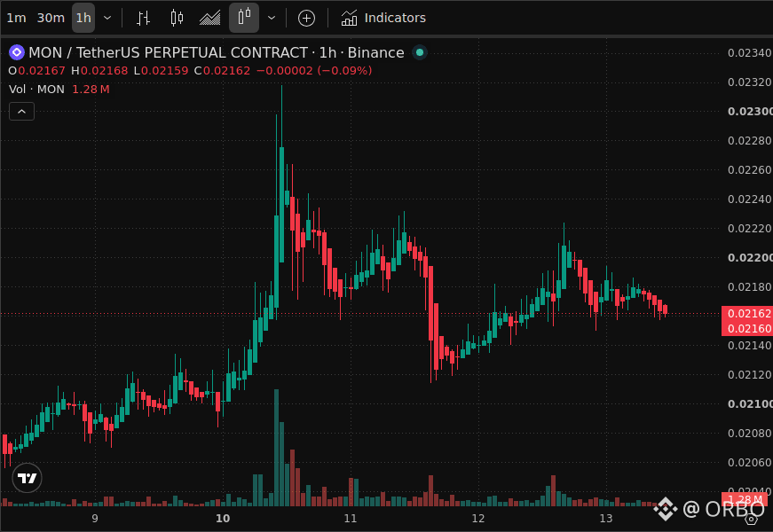Open the chart style dropdown arrow
This screenshot has width=773, height=532.
[x=272, y=19]
